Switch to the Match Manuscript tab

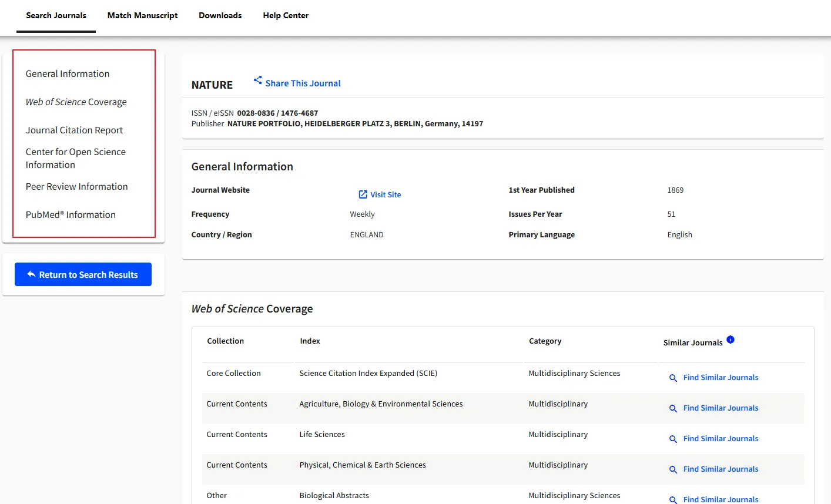coord(142,15)
